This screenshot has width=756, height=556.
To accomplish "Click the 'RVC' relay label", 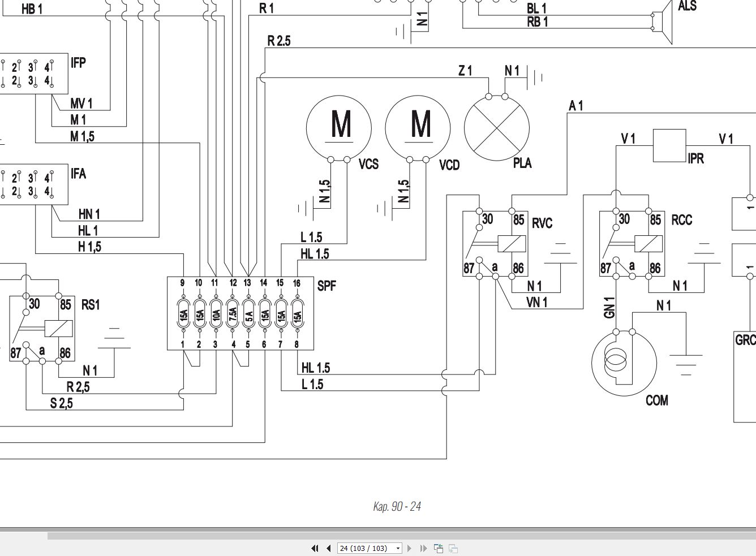I will click(542, 223).
